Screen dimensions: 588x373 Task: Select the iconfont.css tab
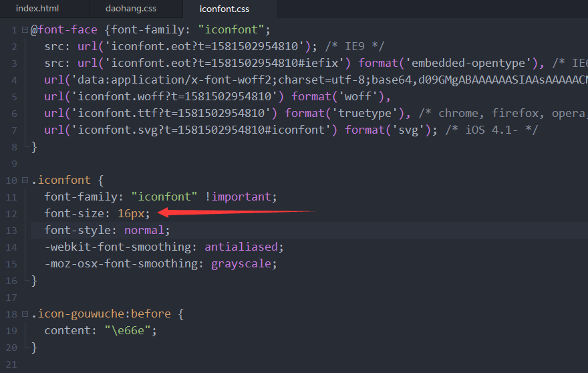pyautogui.click(x=225, y=9)
